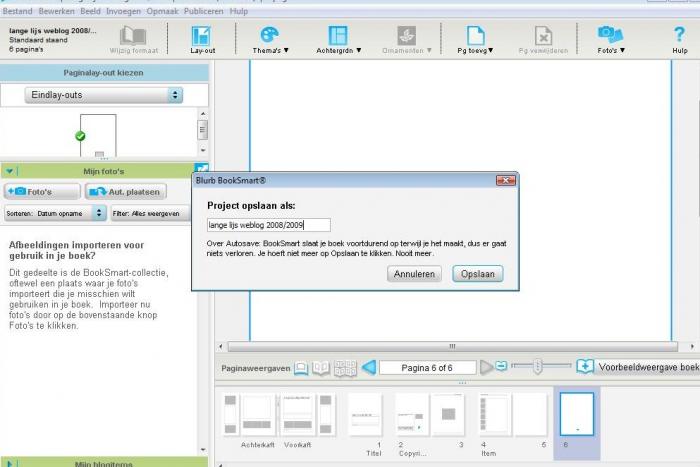Switch to single page view icon

click(x=301, y=368)
